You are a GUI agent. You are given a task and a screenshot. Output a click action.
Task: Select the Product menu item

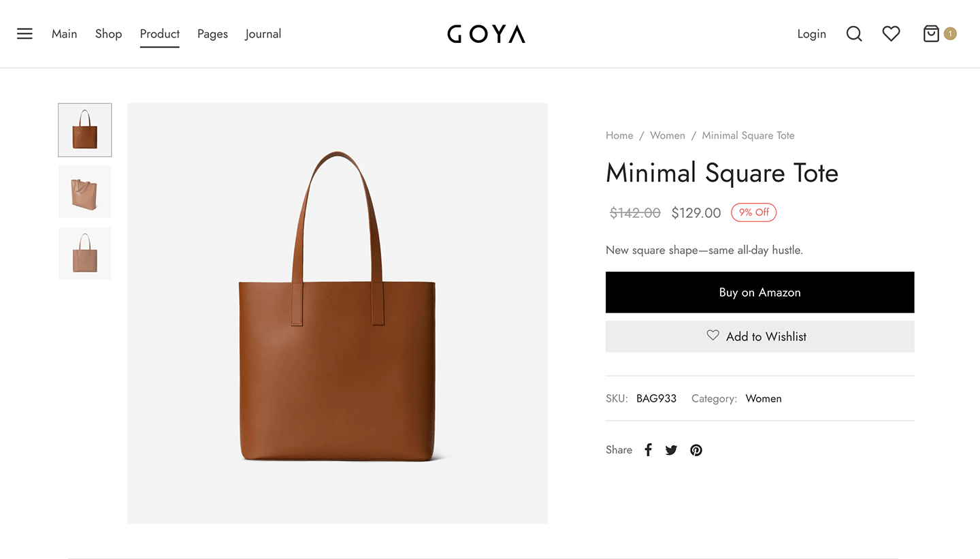click(x=160, y=34)
